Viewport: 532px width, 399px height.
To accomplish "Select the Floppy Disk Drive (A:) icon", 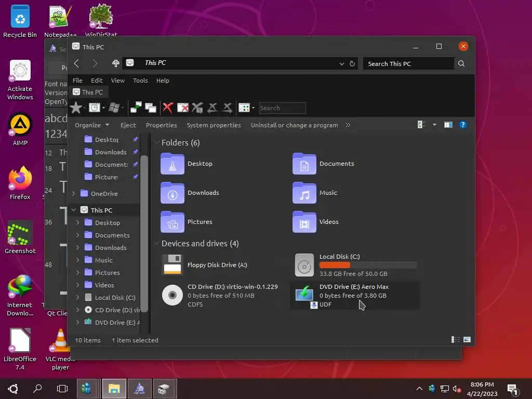I will click(x=172, y=264).
